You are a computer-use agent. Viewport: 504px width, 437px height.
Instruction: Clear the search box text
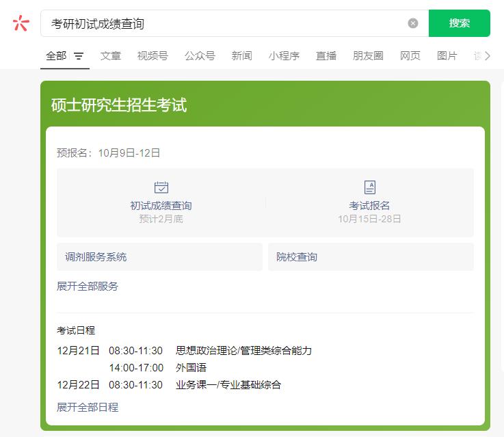pyautogui.click(x=413, y=23)
